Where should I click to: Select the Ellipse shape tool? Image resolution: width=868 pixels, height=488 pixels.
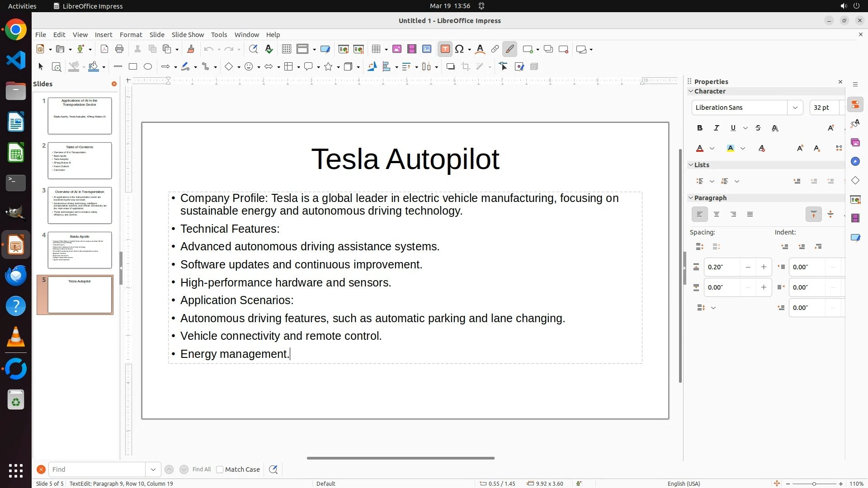click(x=148, y=67)
